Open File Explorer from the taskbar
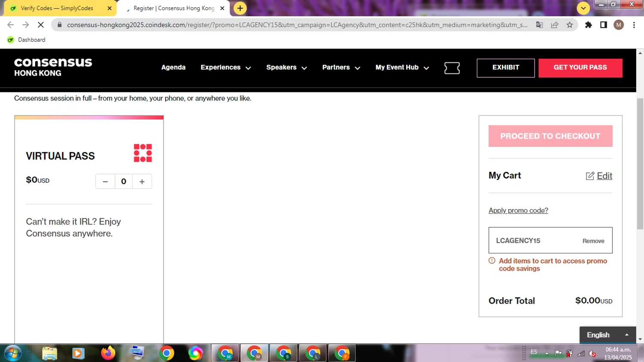This screenshot has width=644, height=362. pos(50,353)
